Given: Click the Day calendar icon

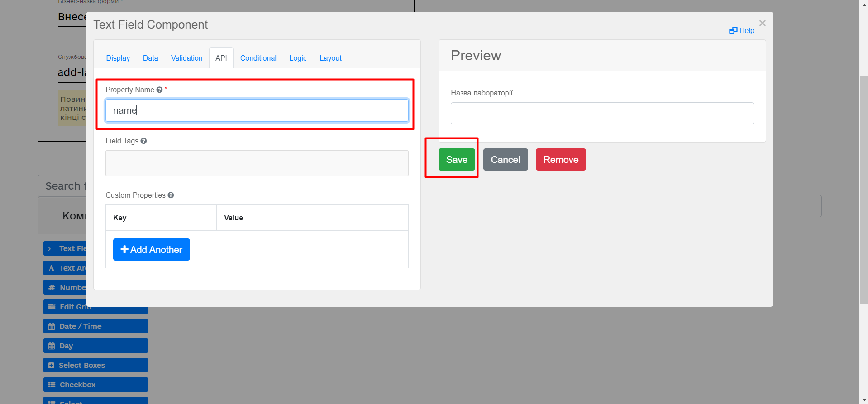Looking at the screenshot, I should 52,346.
